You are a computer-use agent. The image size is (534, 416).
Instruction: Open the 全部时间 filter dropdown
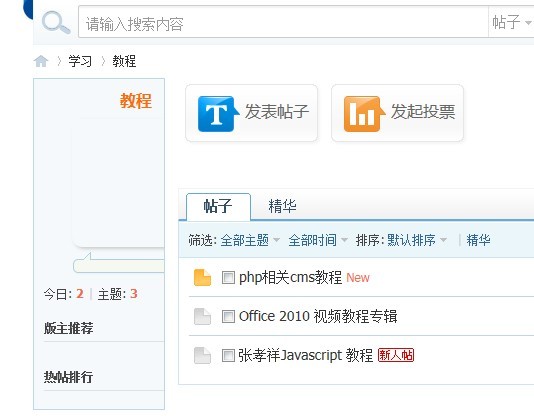click(x=318, y=240)
